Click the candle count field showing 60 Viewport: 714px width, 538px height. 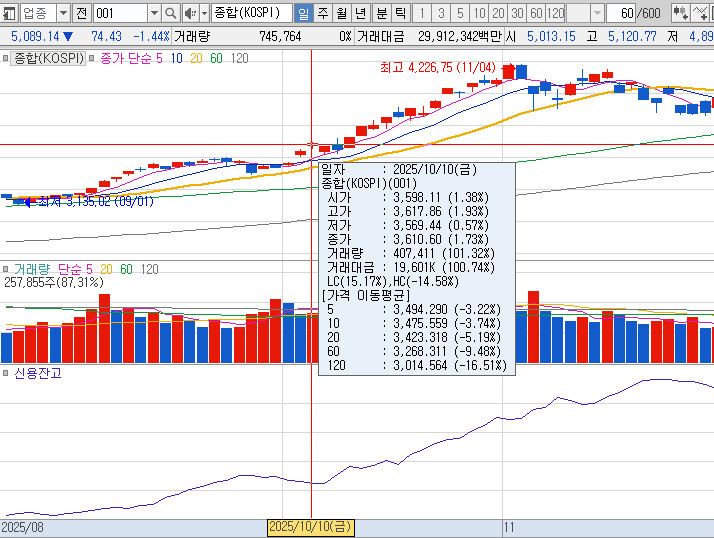pos(627,13)
